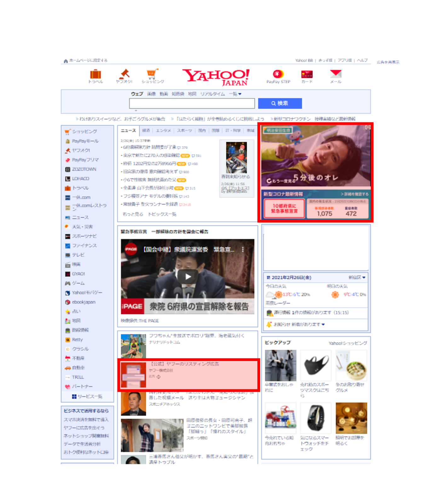Open スポーツナビ in the sidebar
436x504 pixels.
pyautogui.click(x=84, y=236)
